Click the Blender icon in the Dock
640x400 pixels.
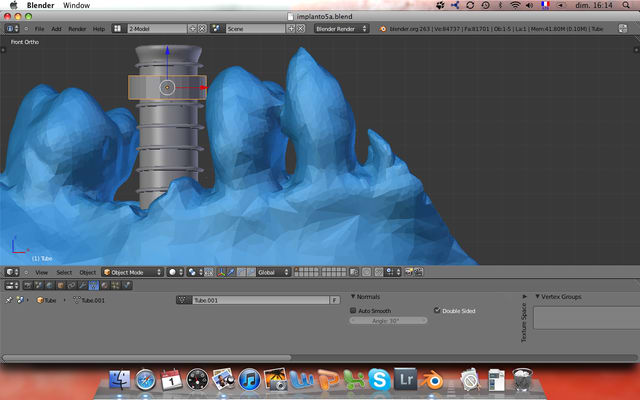431,379
